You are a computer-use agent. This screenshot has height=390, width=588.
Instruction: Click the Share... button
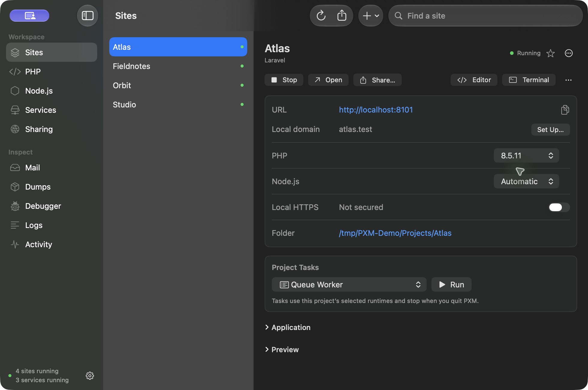click(377, 80)
